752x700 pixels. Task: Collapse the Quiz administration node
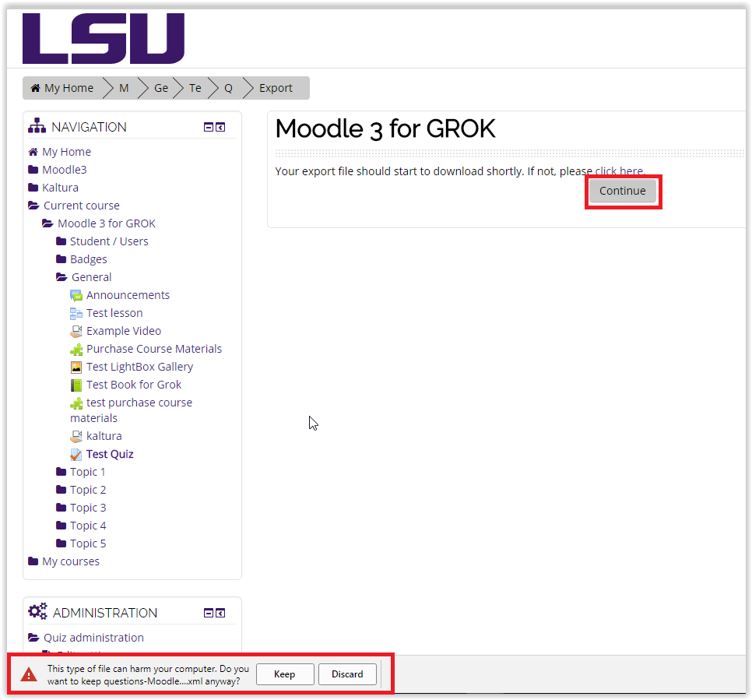(33, 638)
